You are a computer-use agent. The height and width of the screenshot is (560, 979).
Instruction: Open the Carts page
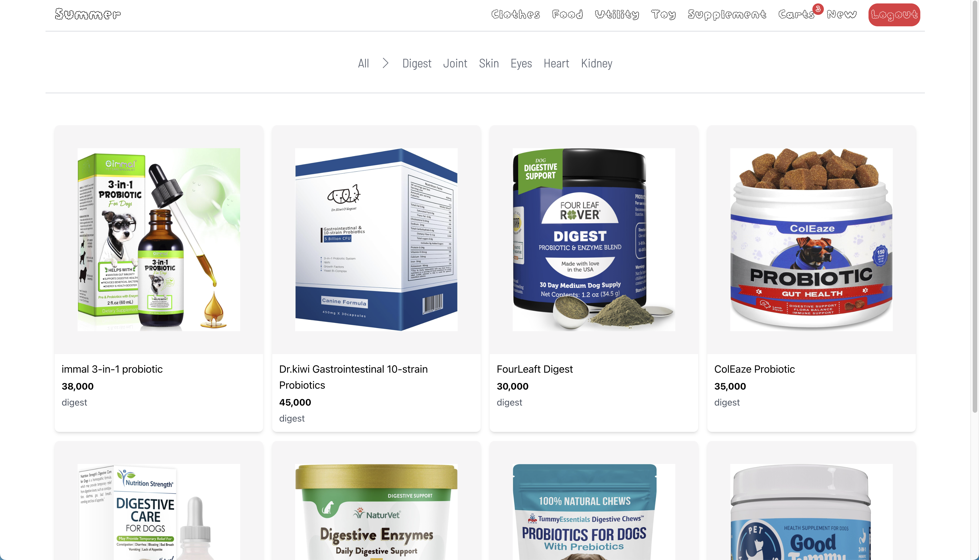pyautogui.click(x=796, y=15)
